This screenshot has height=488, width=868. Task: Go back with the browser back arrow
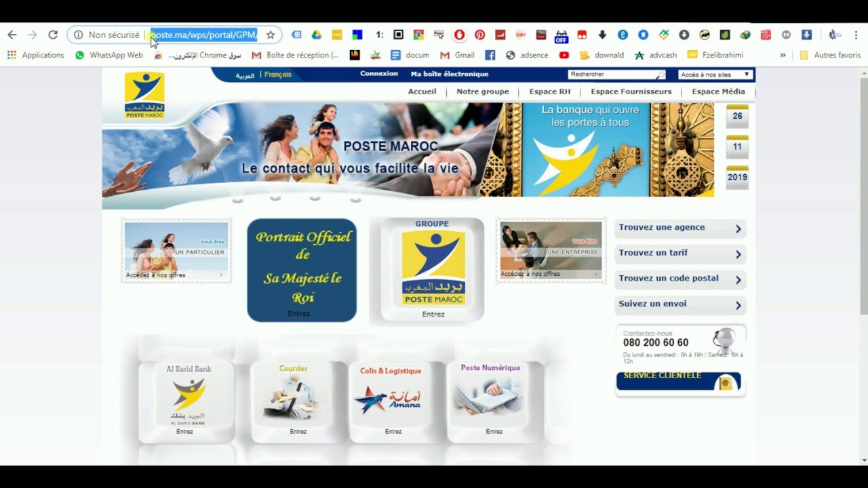(12, 35)
